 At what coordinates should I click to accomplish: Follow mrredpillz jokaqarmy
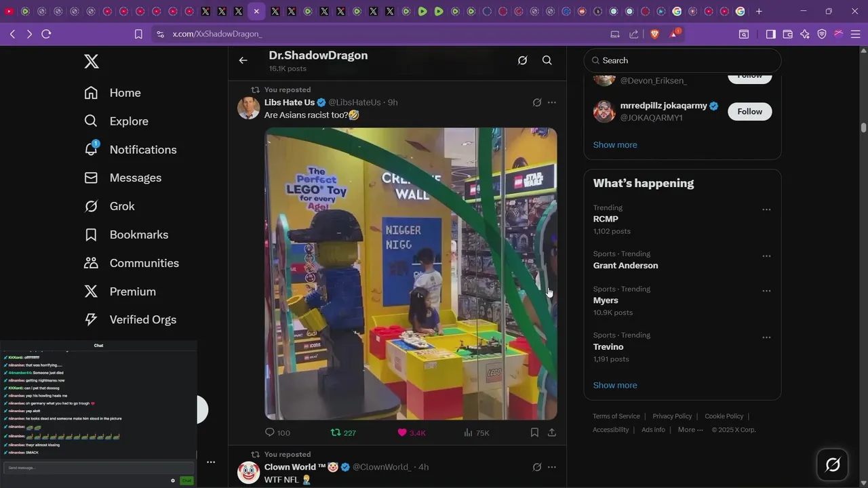[750, 111]
